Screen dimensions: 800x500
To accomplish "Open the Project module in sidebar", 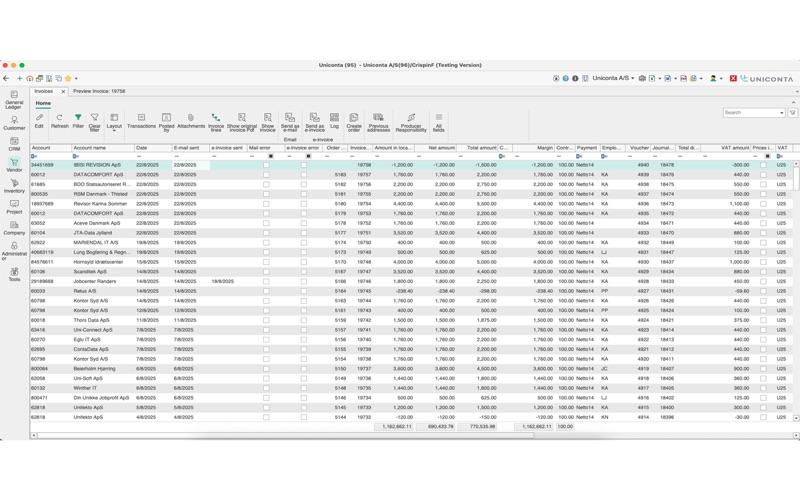I will click(14, 207).
